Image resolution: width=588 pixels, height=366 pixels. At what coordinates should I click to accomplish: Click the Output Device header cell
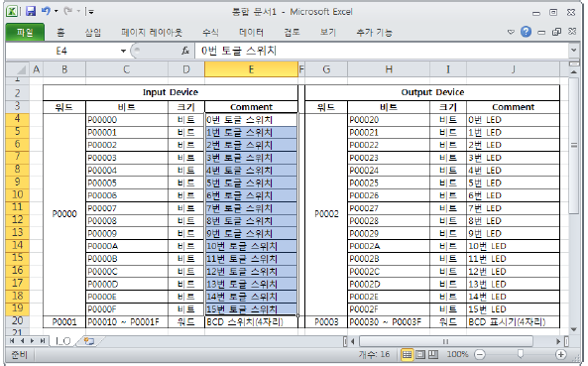coord(432,92)
